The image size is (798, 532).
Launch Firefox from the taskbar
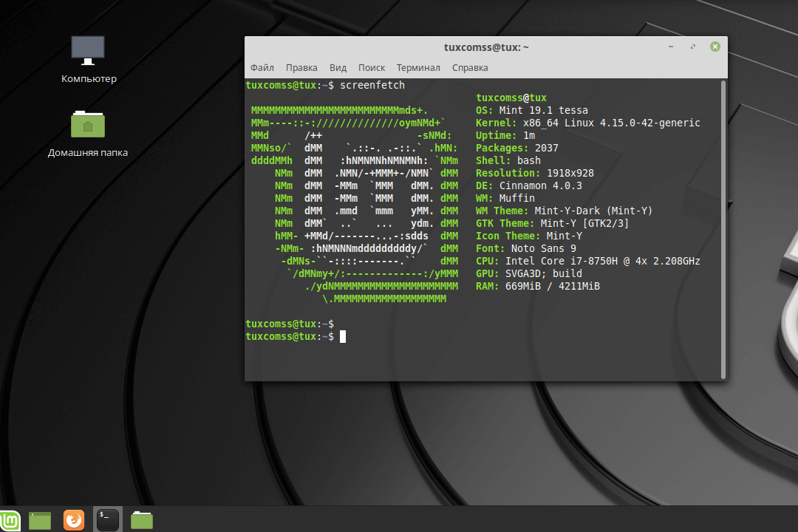click(x=73, y=520)
